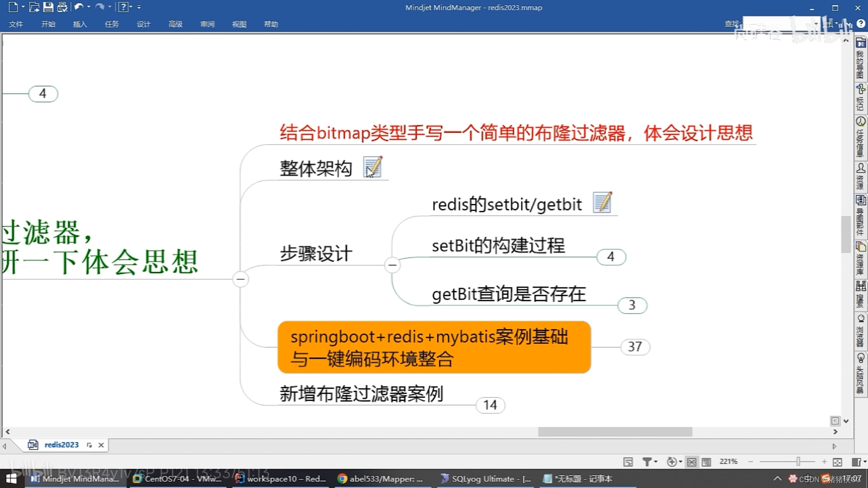Image resolution: width=868 pixels, height=488 pixels.
Task: Switch to the CentOS7-04 VMware taskbar item
Action: point(177,479)
